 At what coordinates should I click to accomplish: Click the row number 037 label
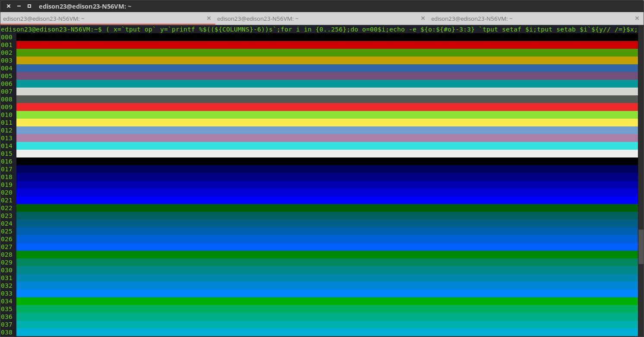(x=7, y=324)
